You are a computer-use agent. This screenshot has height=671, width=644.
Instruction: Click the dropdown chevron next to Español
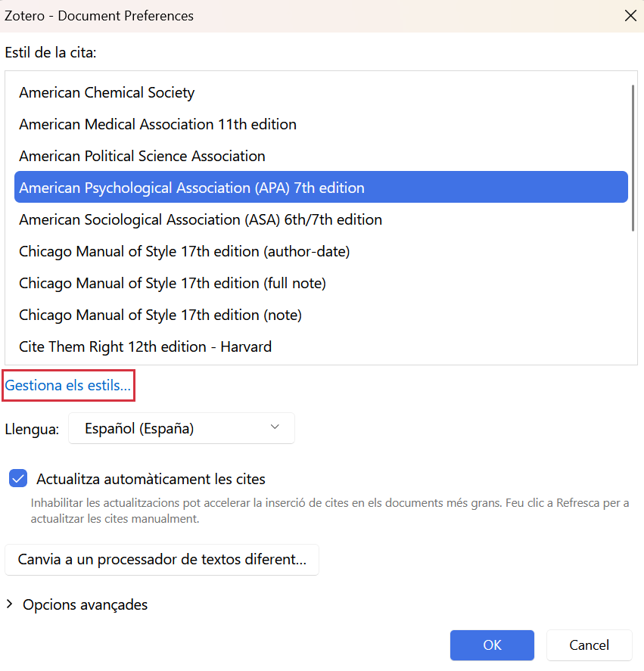point(275,427)
